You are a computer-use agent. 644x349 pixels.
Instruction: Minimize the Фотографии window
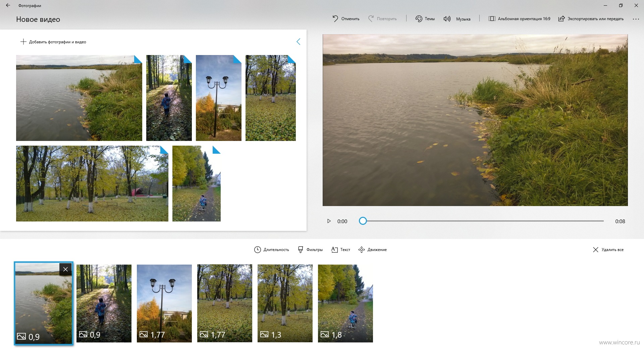pyautogui.click(x=605, y=5)
